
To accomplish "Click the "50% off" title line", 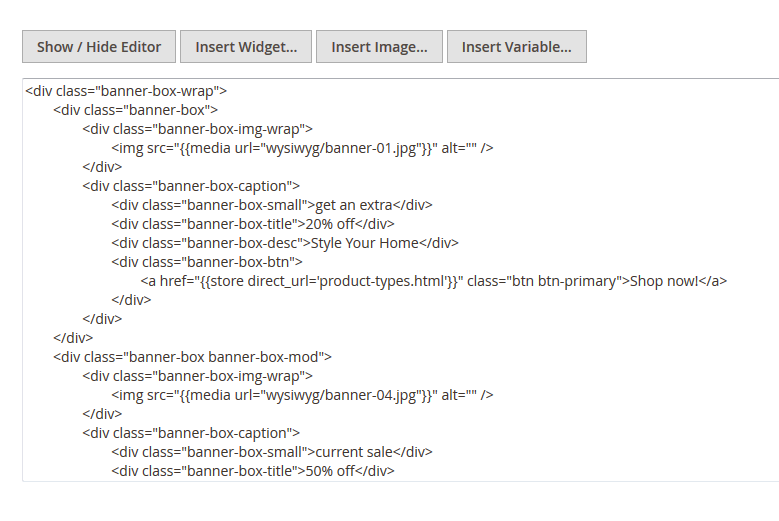I will (253, 471).
